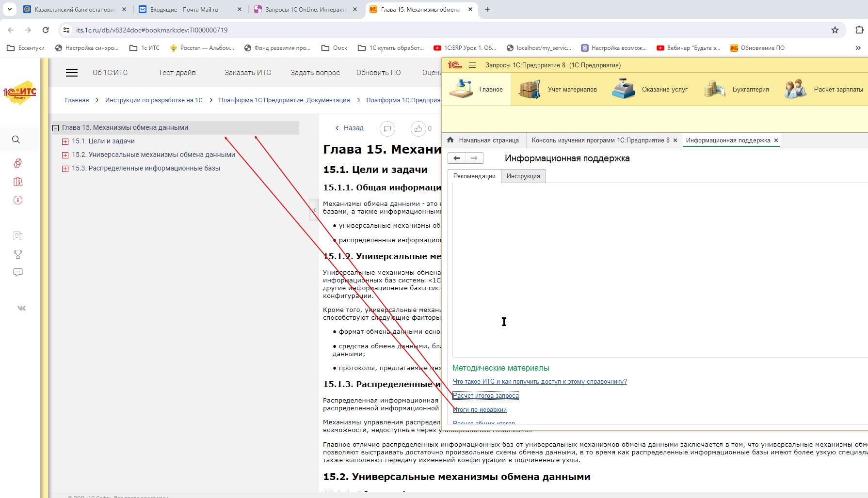Image resolution: width=868 pixels, height=498 pixels.
Task: Click the books library sidebar icon
Action: pyautogui.click(x=18, y=182)
